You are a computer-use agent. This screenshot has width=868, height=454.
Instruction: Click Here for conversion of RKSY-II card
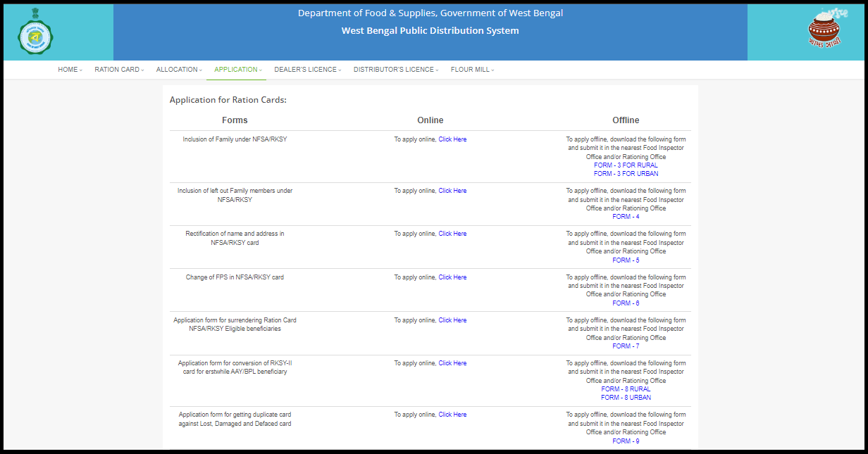[x=452, y=363]
